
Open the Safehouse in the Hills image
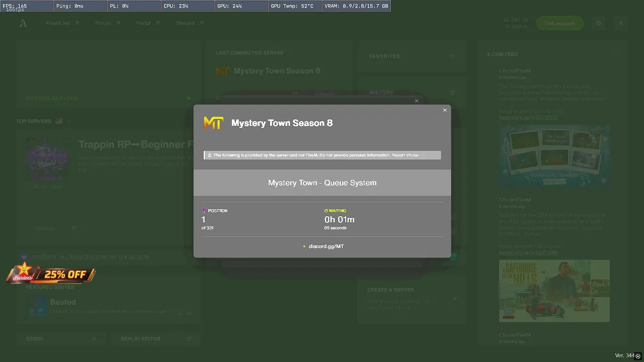click(x=554, y=291)
